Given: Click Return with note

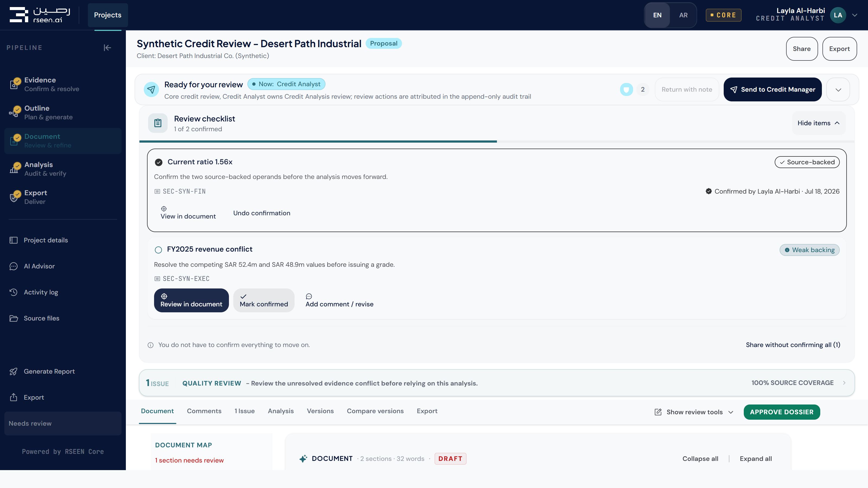Looking at the screenshot, I should tap(687, 89).
